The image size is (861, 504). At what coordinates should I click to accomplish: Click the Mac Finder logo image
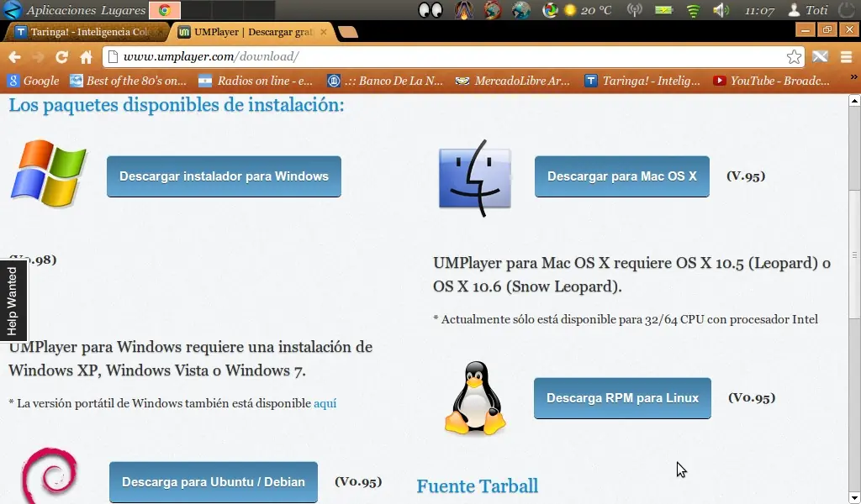point(475,177)
